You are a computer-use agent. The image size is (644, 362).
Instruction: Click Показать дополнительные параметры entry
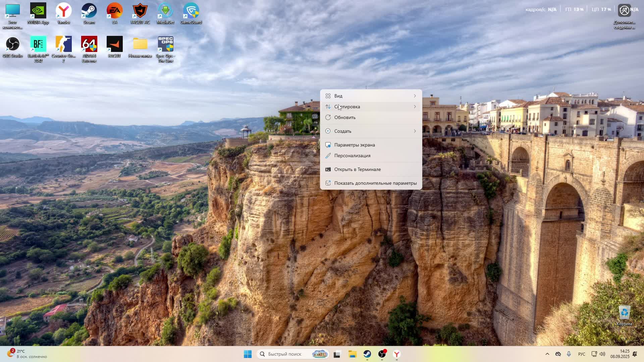(375, 183)
